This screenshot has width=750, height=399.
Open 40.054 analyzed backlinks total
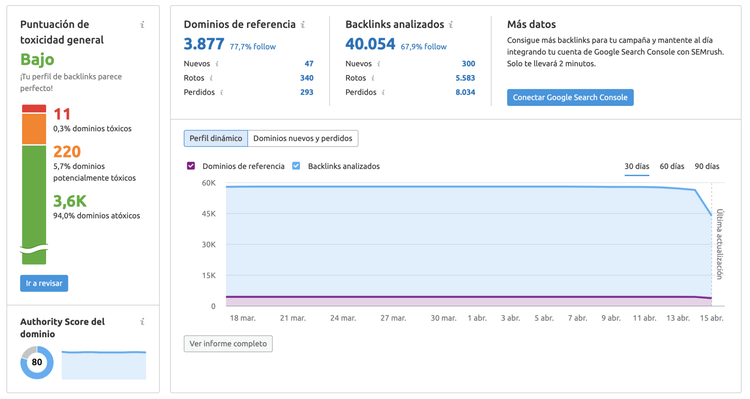pyautogui.click(x=370, y=44)
